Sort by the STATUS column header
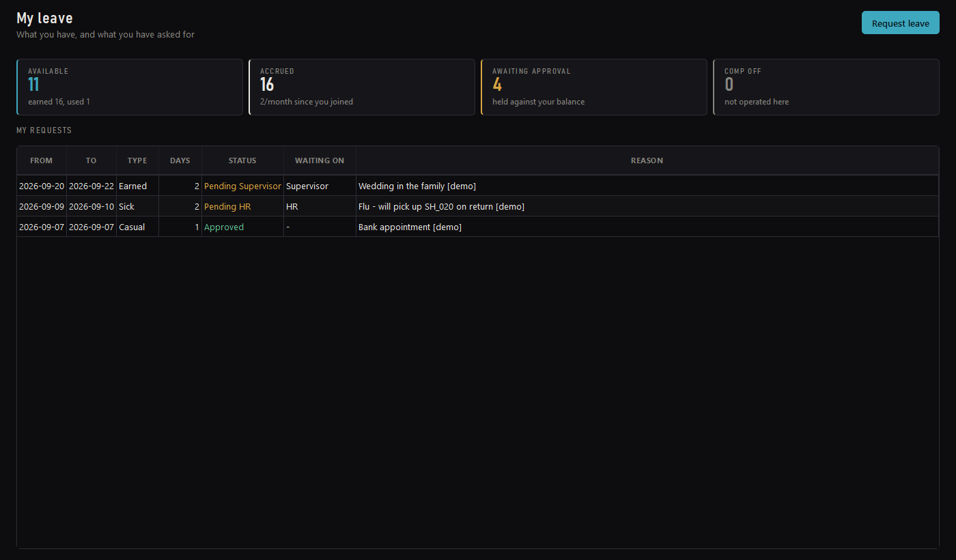The image size is (956, 560). [242, 160]
